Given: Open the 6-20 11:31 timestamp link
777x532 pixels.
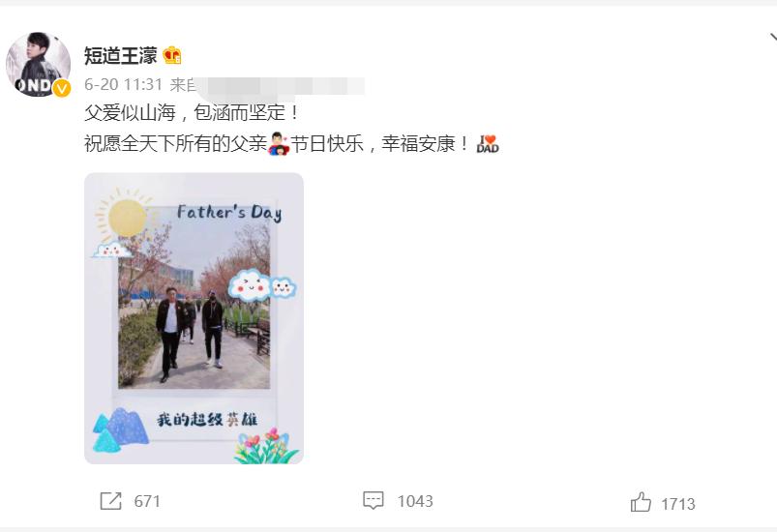Looking at the screenshot, I should point(124,85).
